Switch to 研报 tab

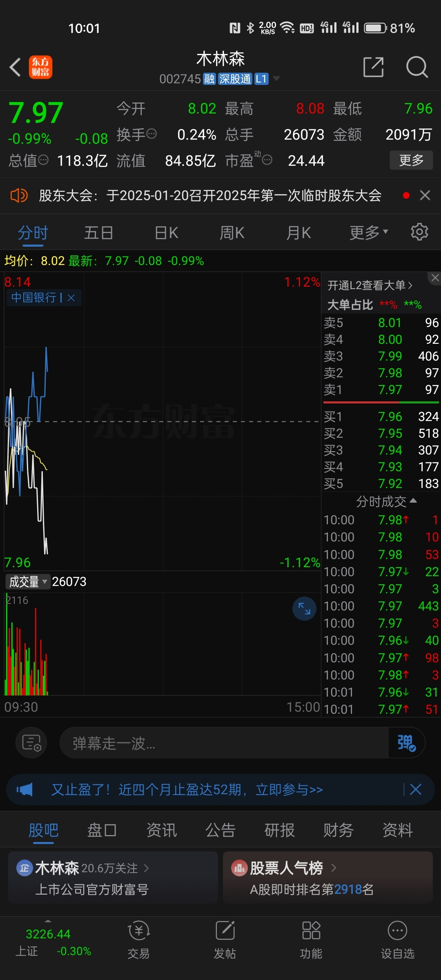[279, 831]
